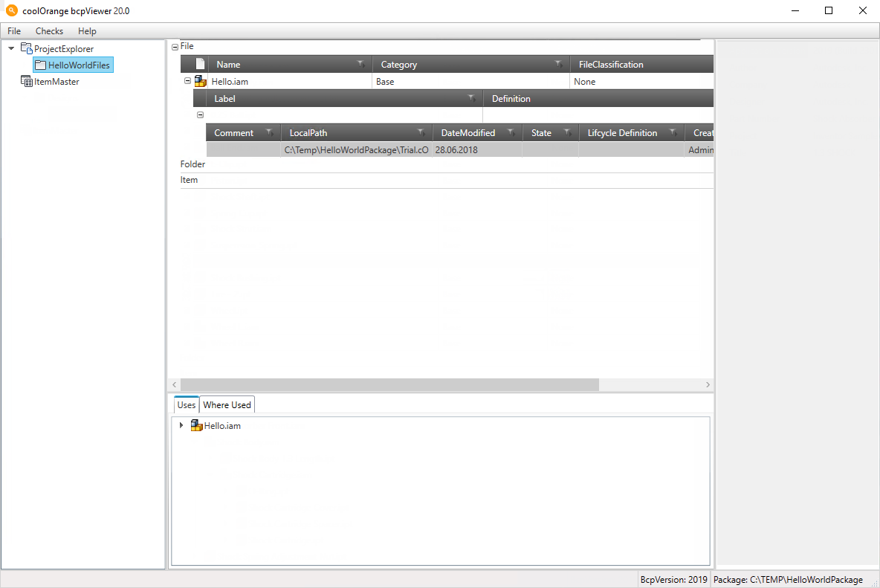
Task: Collapse the Hello.iam row details
Action: 187,82
